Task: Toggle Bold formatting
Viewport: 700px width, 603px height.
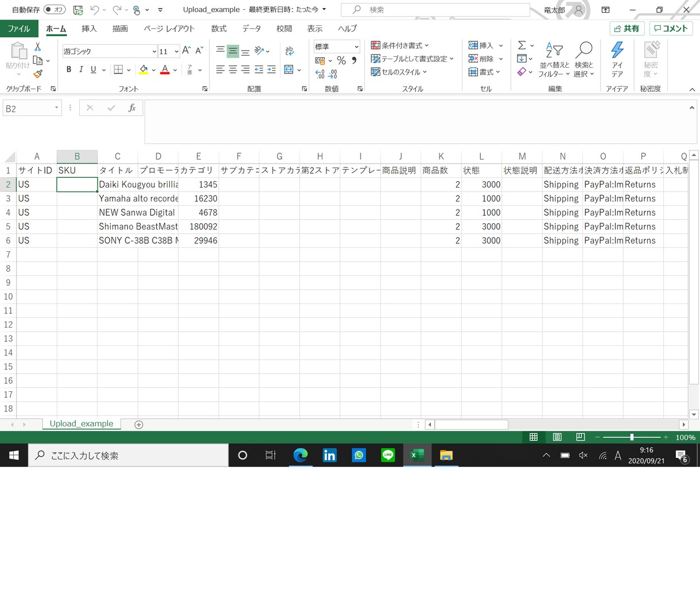Action: pyautogui.click(x=69, y=69)
